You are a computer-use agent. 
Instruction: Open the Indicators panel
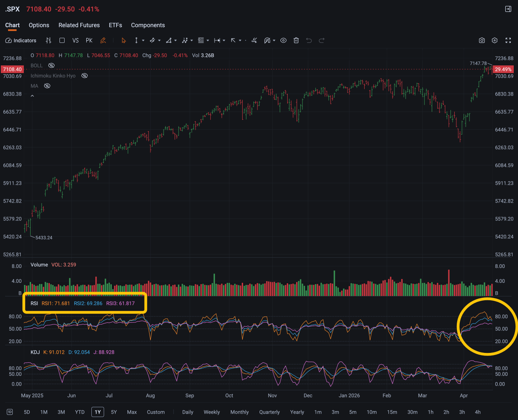[x=21, y=40]
